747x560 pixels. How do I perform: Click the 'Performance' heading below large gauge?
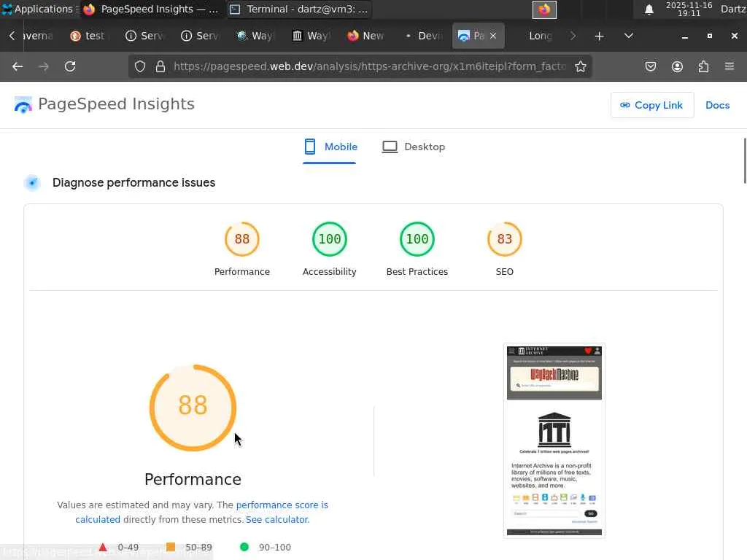(193, 480)
